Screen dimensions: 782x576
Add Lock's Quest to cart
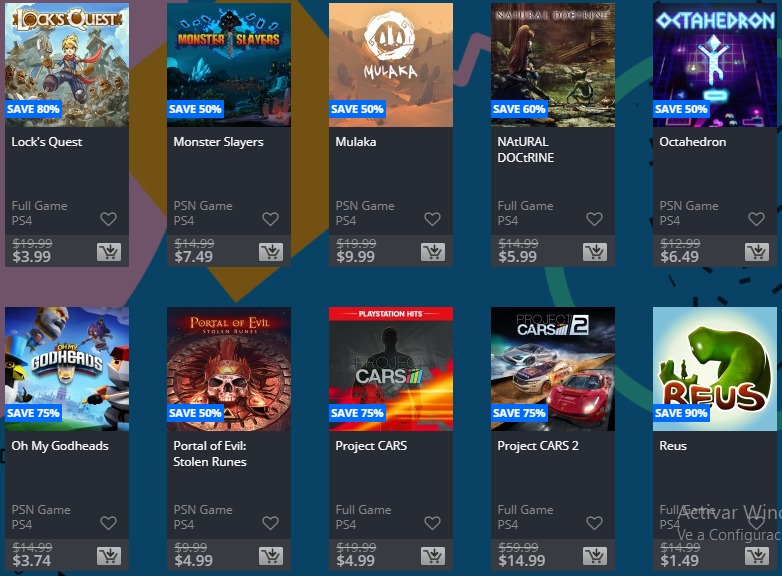tap(109, 252)
